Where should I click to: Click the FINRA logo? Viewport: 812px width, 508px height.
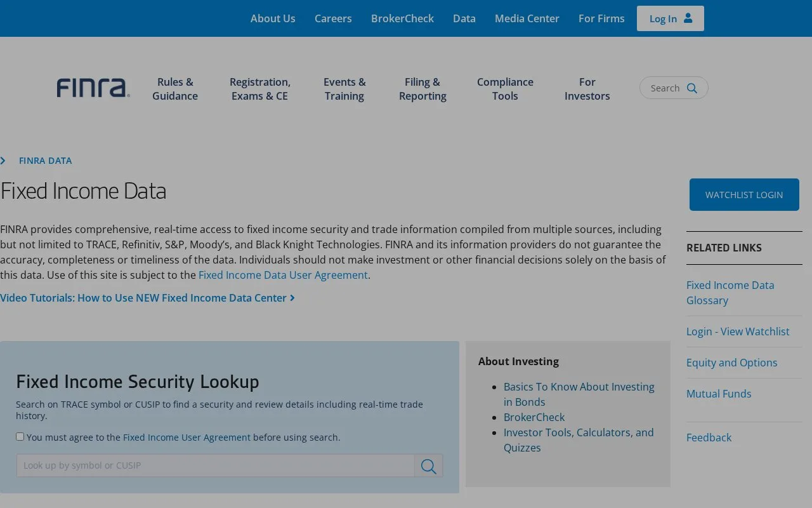click(x=93, y=88)
